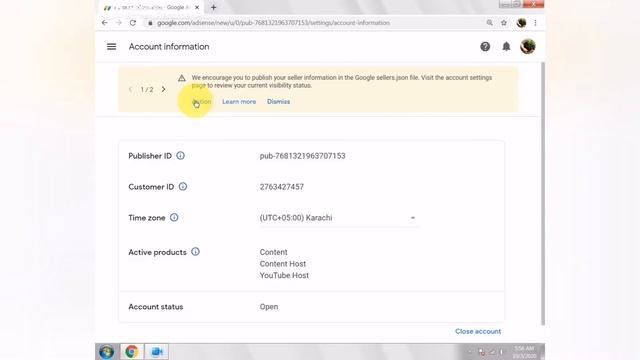Click the Learn more link

coord(239,102)
